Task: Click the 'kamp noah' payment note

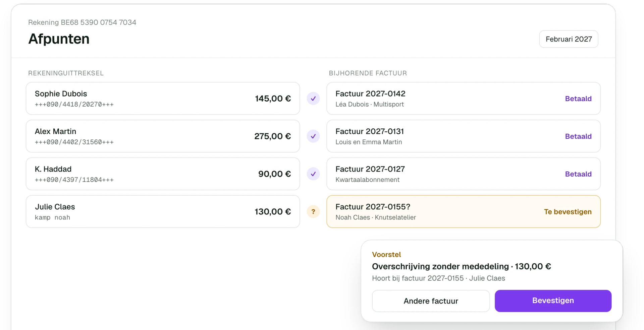Action: coord(52,217)
